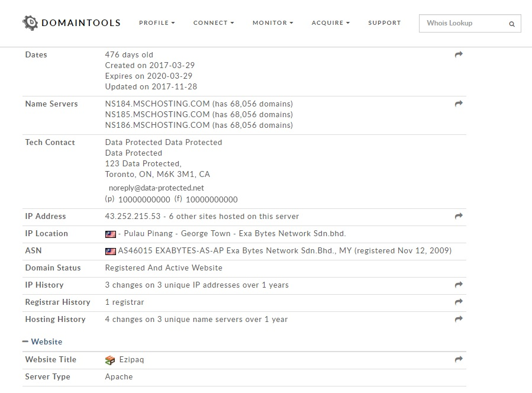Click 'Toronto, ON, M6K 3M1, CA' address
The height and width of the screenshot is (393, 532).
pos(157,174)
